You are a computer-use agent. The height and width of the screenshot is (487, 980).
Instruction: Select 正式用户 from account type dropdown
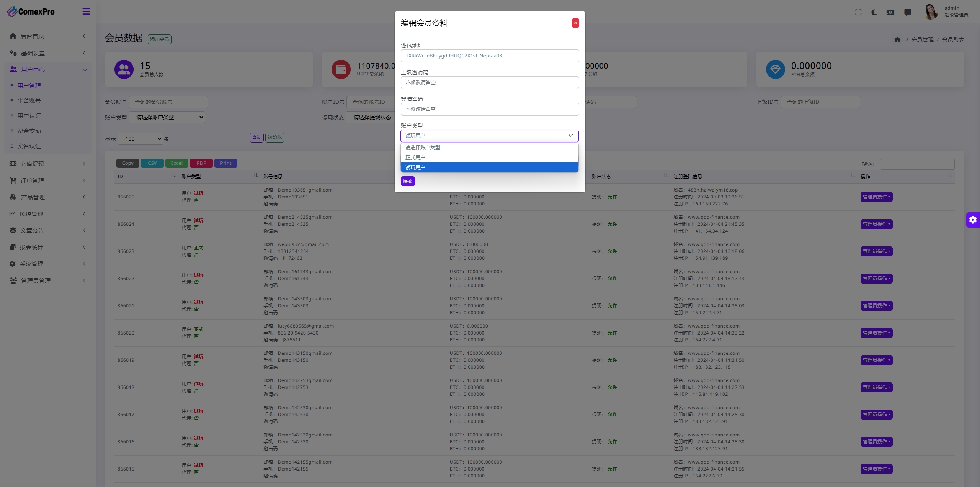pyautogui.click(x=489, y=157)
